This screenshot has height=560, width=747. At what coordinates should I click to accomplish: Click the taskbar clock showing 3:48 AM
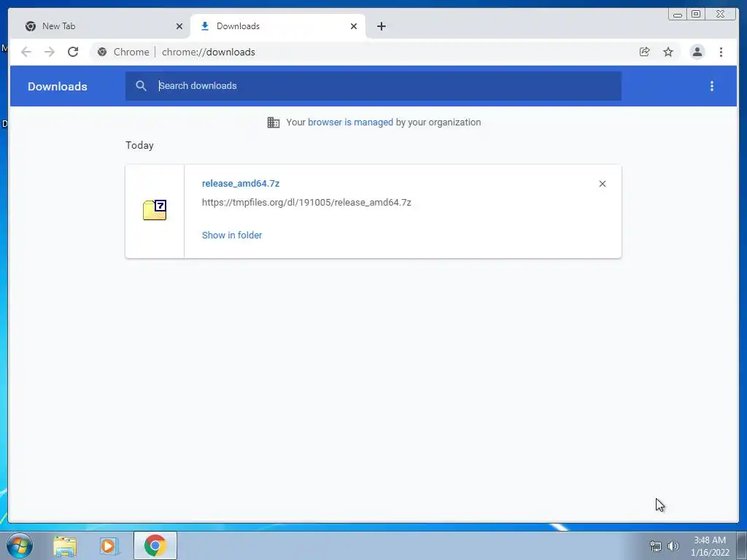point(710,546)
